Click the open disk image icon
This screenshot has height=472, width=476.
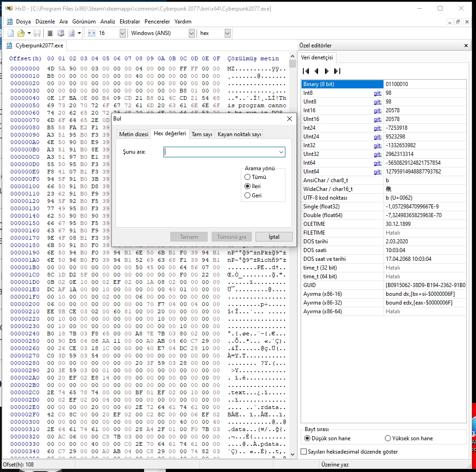pos(72,33)
